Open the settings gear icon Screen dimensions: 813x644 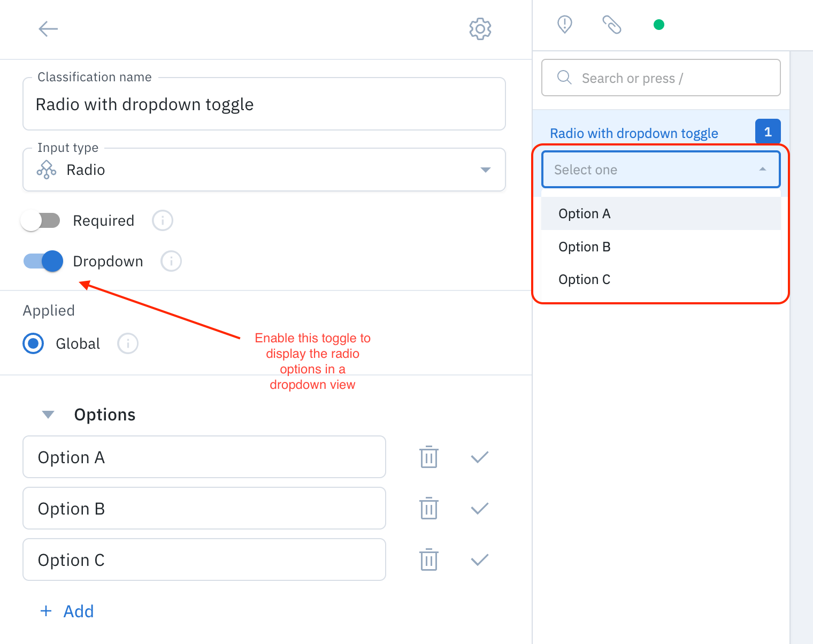[480, 29]
